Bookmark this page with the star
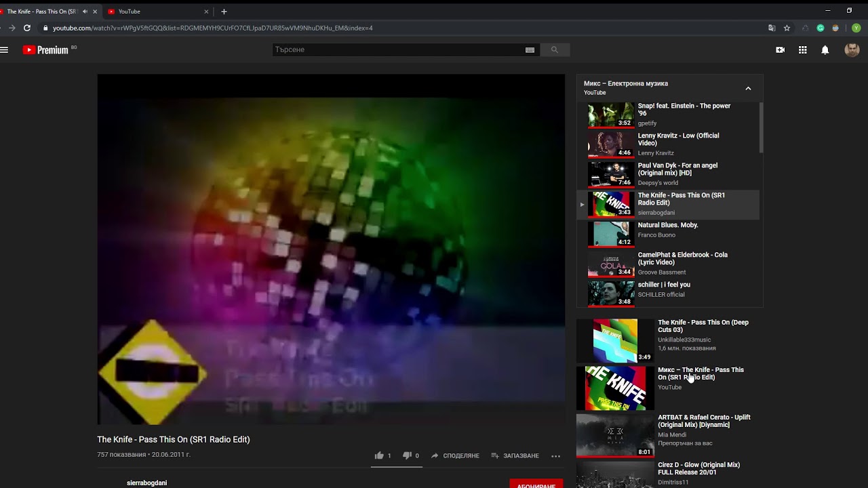 click(x=787, y=28)
